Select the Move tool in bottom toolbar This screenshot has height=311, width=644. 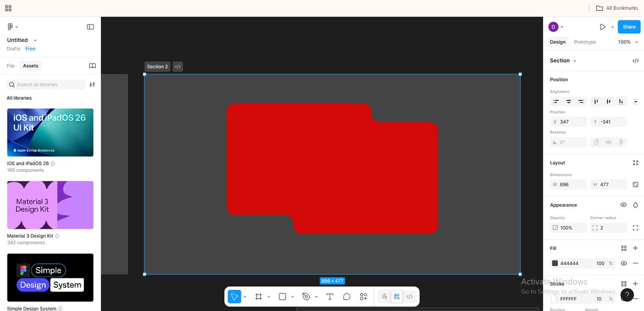coord(235,296)
